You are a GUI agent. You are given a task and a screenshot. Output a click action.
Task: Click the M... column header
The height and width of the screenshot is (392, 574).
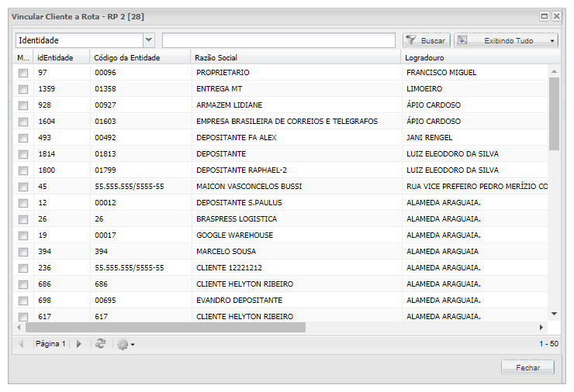(x=23, y=58)
